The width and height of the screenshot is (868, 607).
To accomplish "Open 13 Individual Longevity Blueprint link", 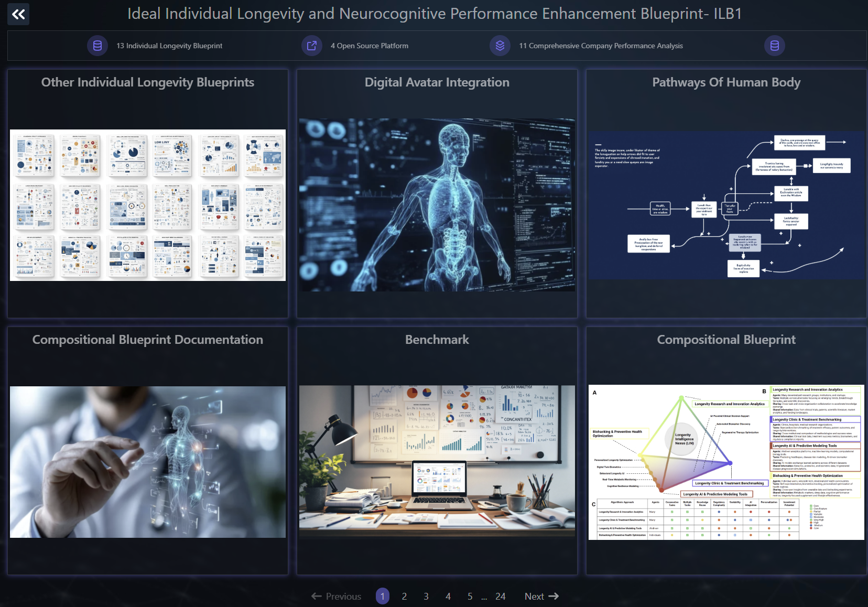I will click(x=169, y=46).
